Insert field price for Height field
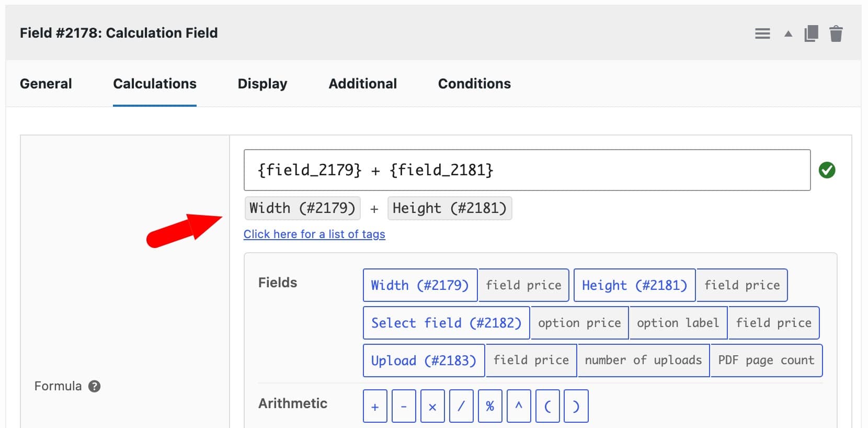This screenshot has height=428, width=868. (x=742, y=285)
